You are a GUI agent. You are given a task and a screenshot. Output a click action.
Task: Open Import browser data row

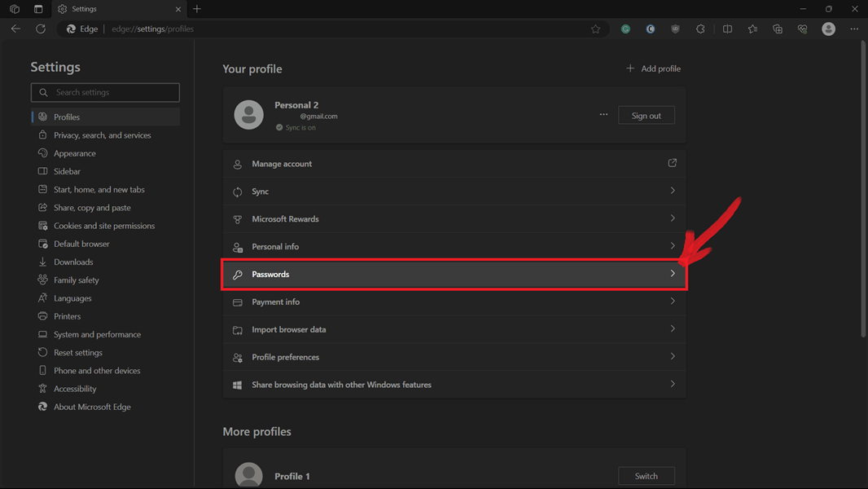pyautogui.click(x=454, y=329)
